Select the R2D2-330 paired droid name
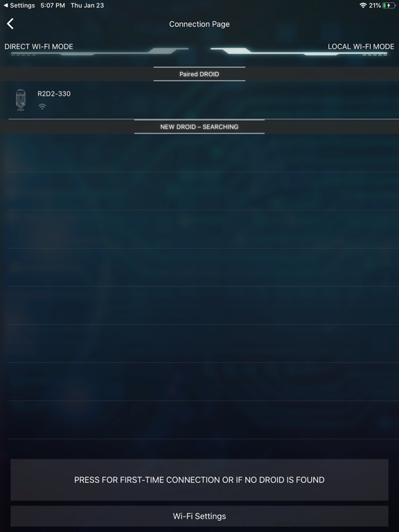The image size is (399, 532). tap(54, 94)
